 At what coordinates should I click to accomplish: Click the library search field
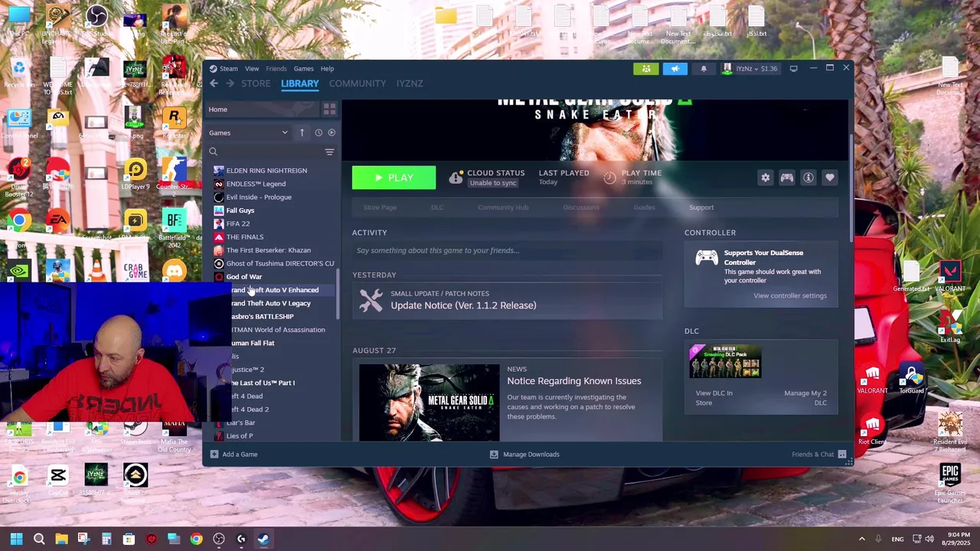pyautogui.click(x=264, y=152)
